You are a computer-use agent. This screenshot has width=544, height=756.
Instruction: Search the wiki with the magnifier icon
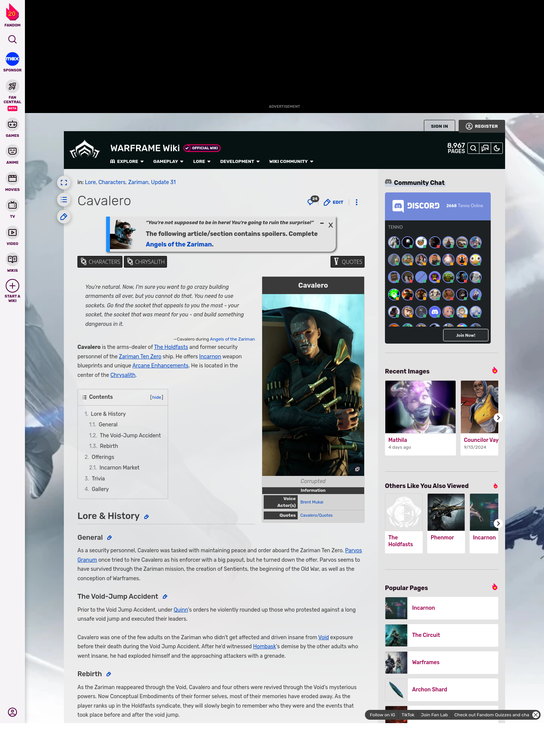coord(473,148)
